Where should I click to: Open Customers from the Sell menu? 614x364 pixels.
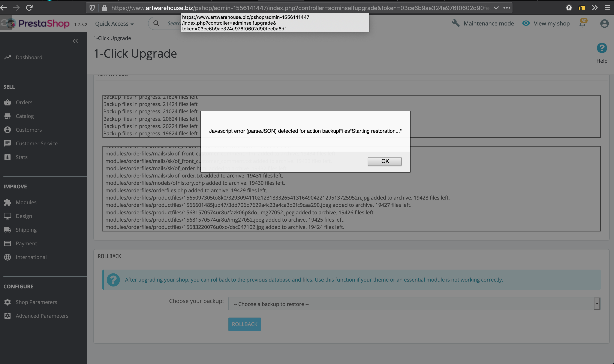point(29,130)
